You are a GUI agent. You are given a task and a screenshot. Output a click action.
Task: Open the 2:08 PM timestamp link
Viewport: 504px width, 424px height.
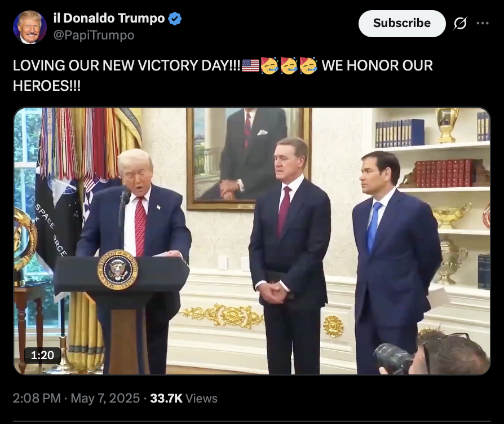[37, 398]
